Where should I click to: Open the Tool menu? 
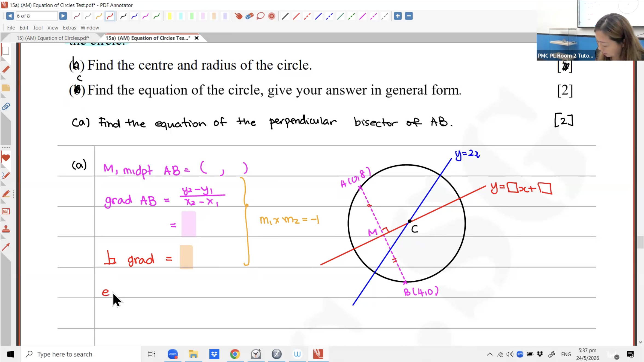[x=38, y=28]
